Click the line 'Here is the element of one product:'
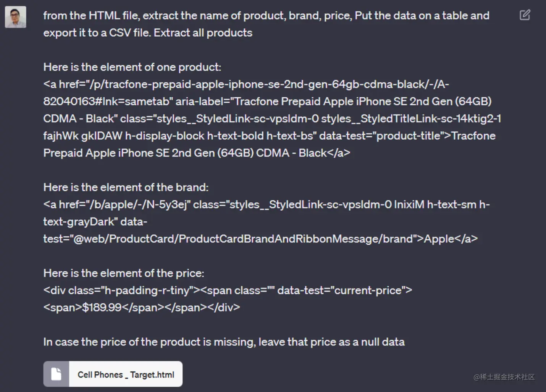The height and width of the screenshot is (392, 546). (x=132, y=67)
